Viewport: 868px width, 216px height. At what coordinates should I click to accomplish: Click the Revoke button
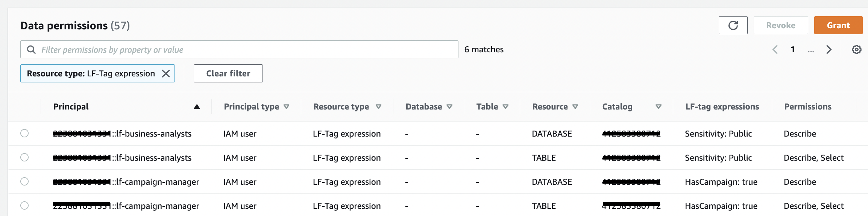pos(780,25)
